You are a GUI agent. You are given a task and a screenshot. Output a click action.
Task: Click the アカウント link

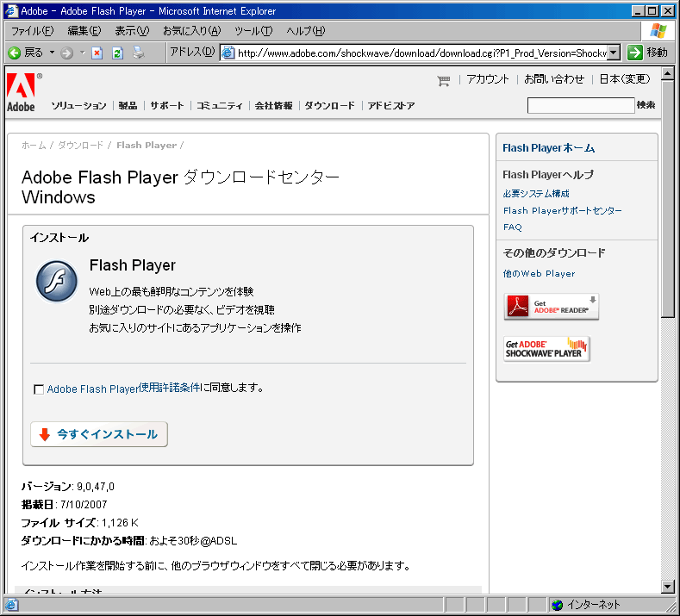click(x=488, y=79)
